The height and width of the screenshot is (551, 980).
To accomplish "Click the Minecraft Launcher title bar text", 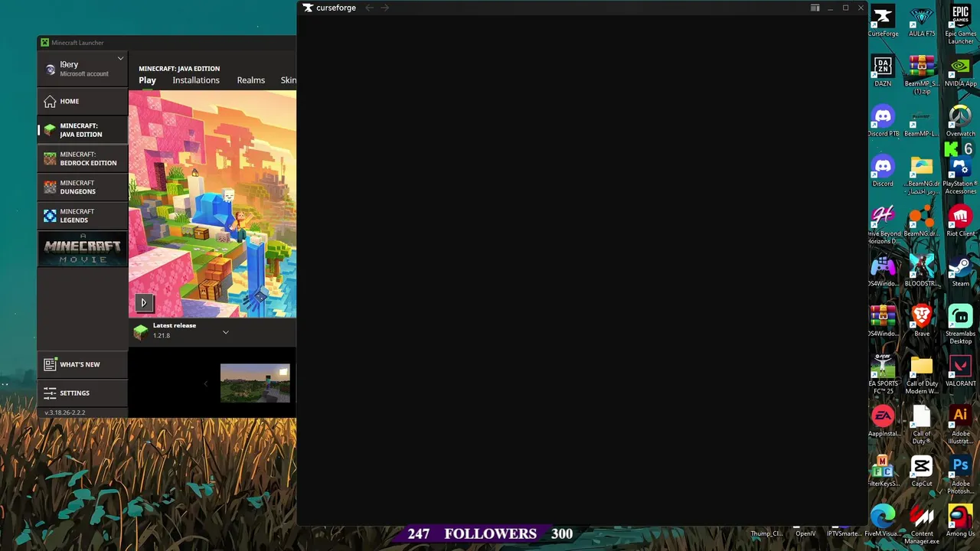I will pos(77,43).
